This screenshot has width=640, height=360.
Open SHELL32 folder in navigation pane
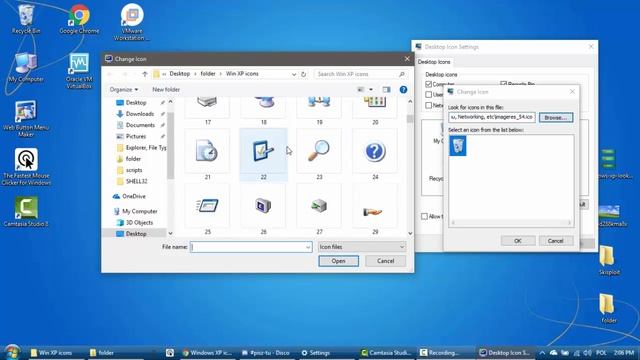click(x=136, y=181)
